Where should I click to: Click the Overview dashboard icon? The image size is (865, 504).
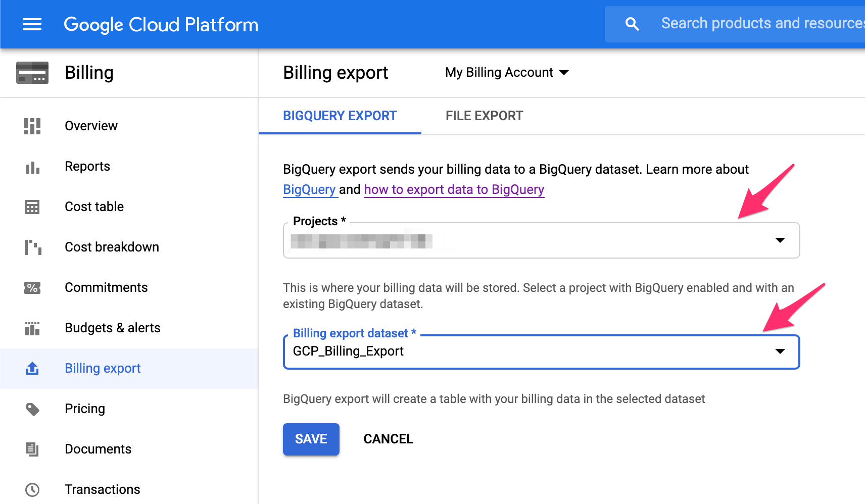pyautogui.click(x=32, y=126)
